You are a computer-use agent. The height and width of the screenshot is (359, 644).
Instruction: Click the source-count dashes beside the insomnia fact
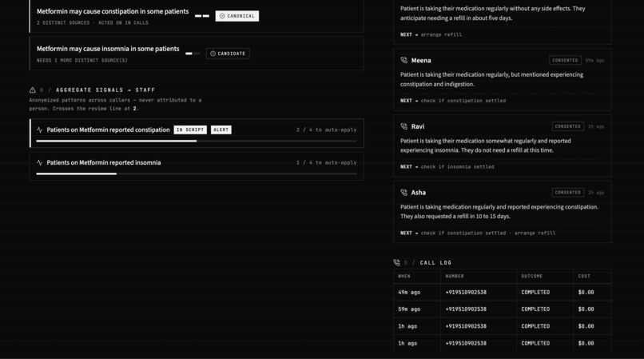[193, 54]
